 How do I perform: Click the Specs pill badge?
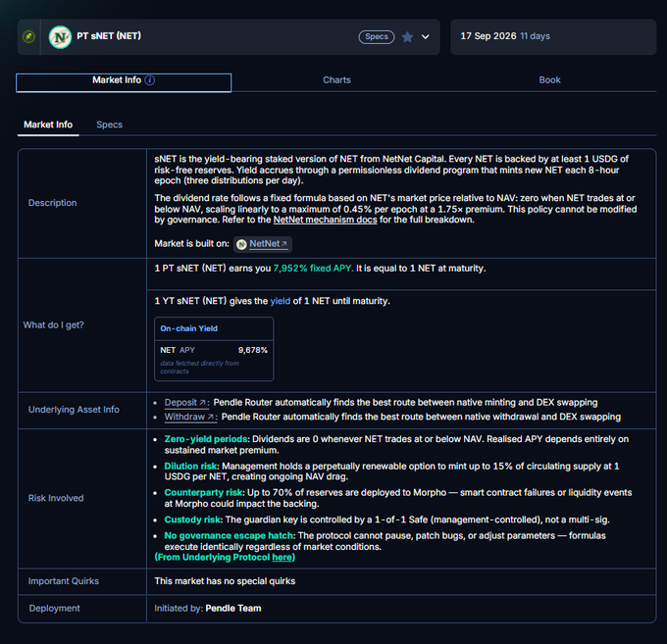(x=377, y=37)
